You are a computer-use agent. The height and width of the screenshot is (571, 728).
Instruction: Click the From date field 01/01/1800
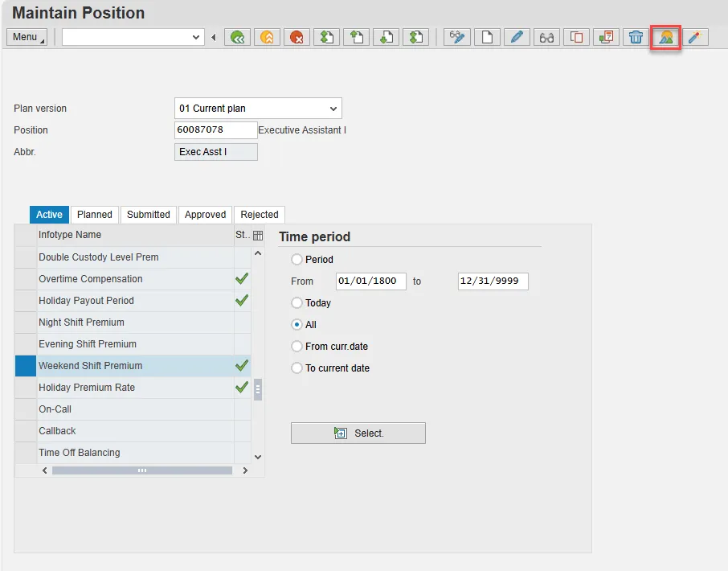(371, 281)
